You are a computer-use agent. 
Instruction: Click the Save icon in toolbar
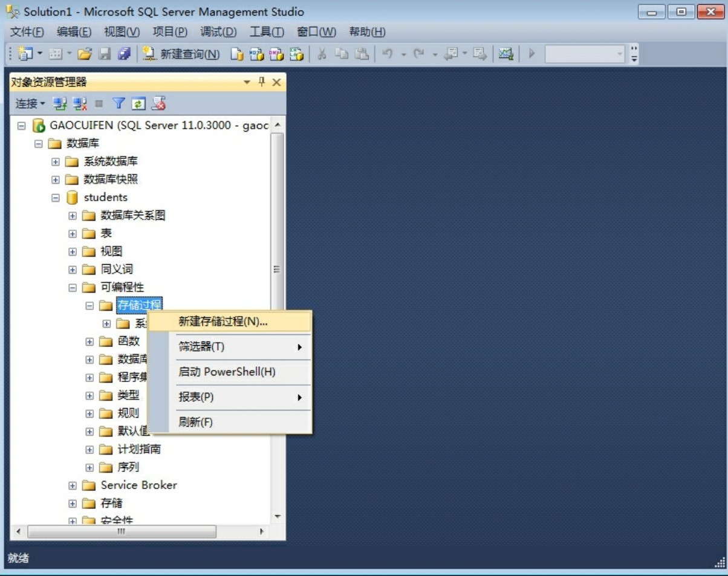105,54
